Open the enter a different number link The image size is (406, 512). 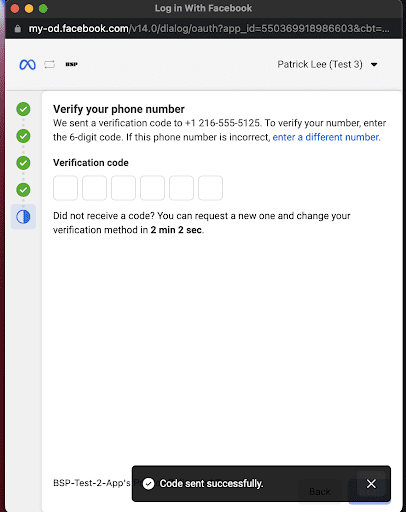tap(326, 137)
